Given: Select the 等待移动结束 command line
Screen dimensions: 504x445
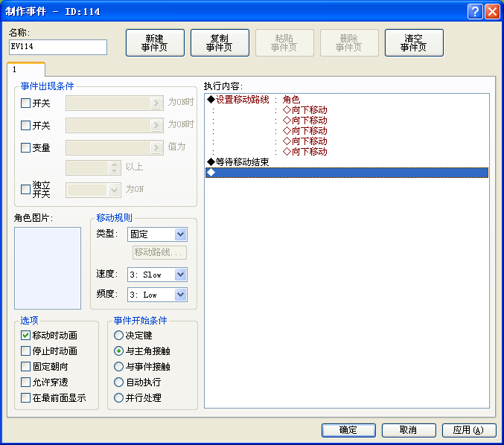Looking at the screenshot, I should pyautogui.click(x=347, y=162).
